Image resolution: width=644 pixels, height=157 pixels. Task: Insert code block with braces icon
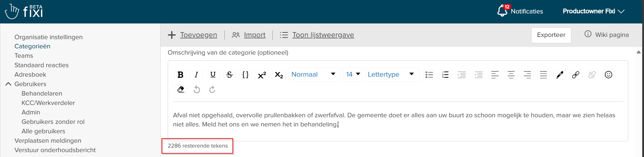click(245, 75)
